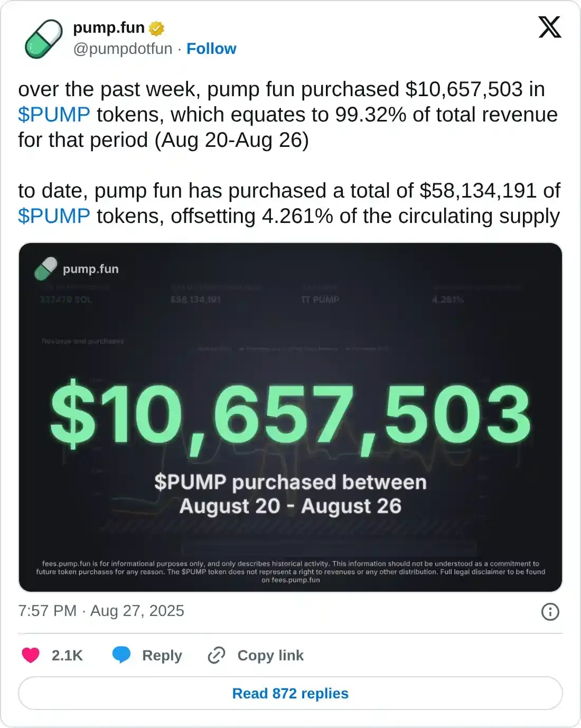Click the pump.fun pill avatar
The width and height of the screenshot is (581, 728).
pos(43,39)
